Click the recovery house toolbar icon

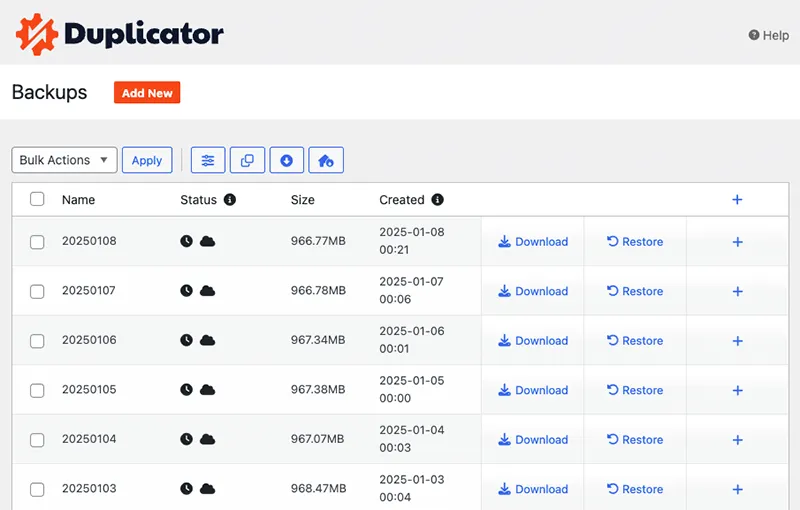pyautogui.click(x=326, y=160)
